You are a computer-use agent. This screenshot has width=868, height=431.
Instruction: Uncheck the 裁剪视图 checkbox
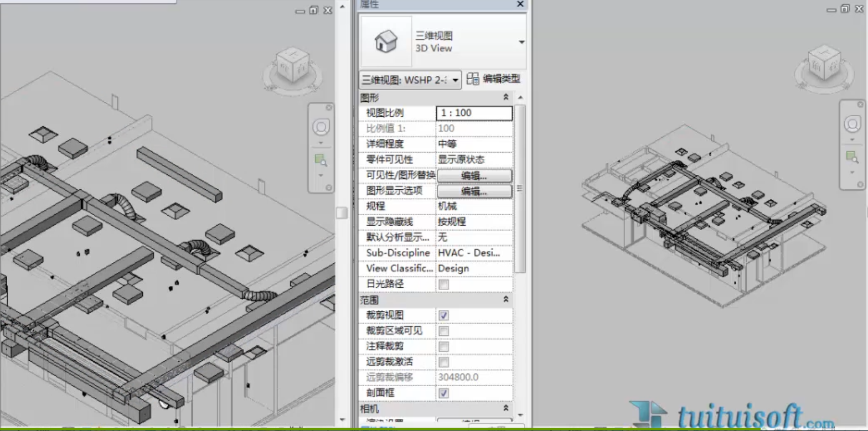point(443,315)
